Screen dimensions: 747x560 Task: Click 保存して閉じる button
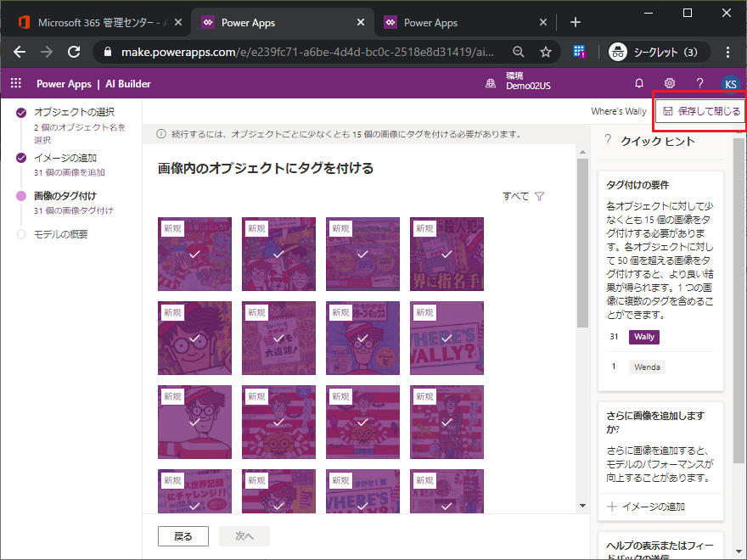tap(701, 111)
